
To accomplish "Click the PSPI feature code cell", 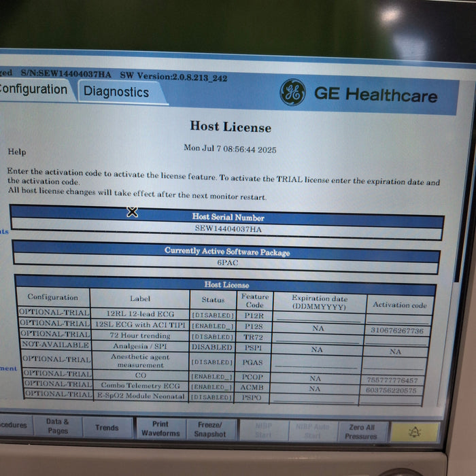I will (x=253, y=347).
